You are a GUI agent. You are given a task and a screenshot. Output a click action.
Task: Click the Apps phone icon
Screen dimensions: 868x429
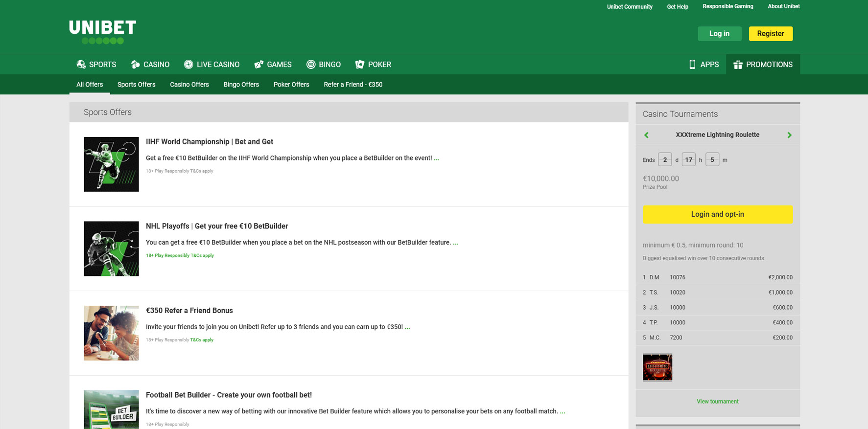pyautogui.click(x=692, y=65)
